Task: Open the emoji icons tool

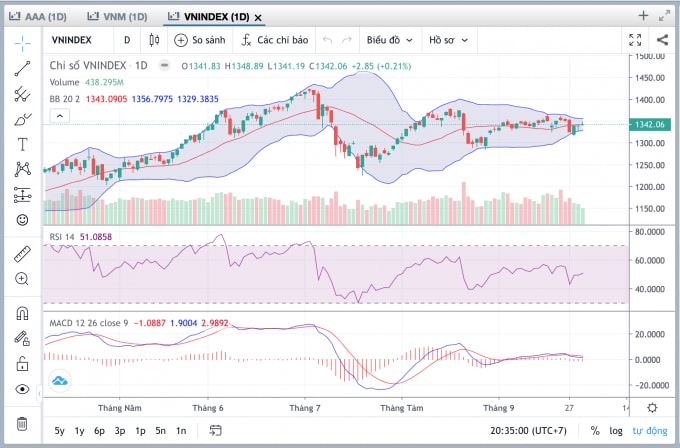Action: (22, 220)
